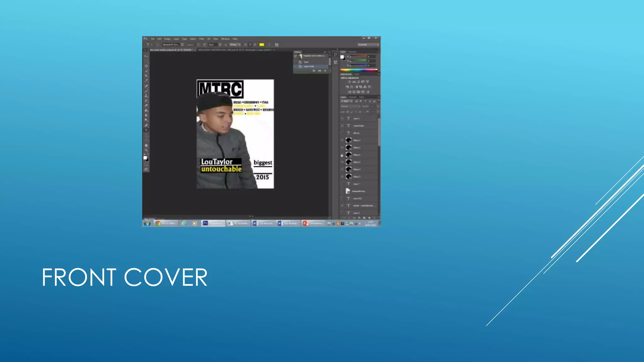Select the Crop tool
Screen dimensions: 644x362
[x=146, y=76]
